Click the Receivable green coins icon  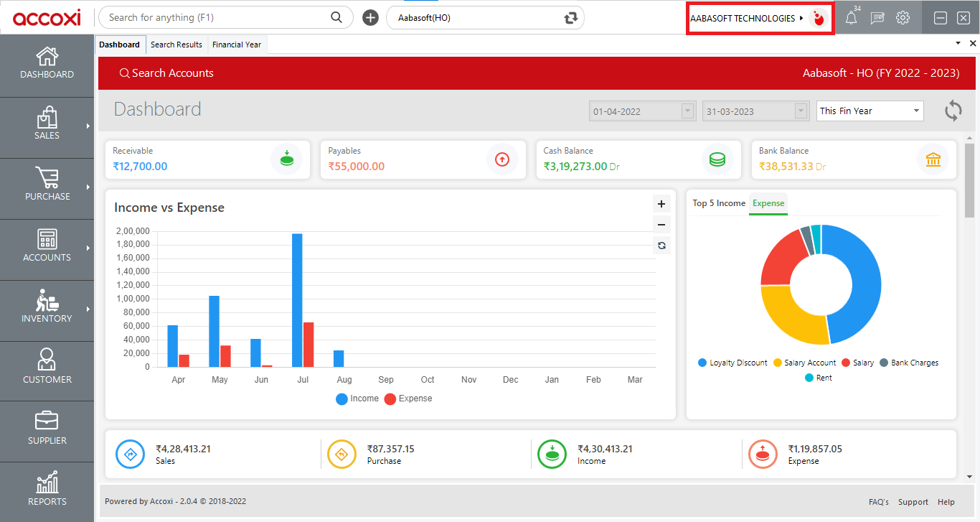[x=286, y=159]
